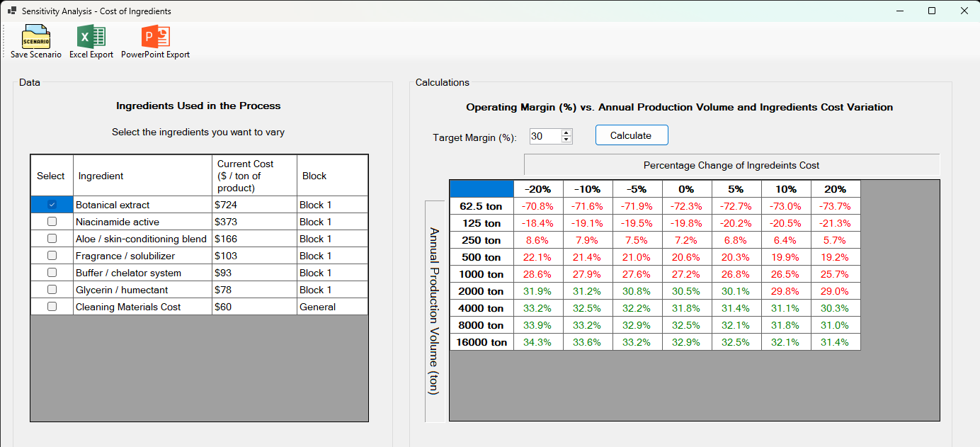Click the top-left blue corner cell
980x447 pixels.
point(482,189)
